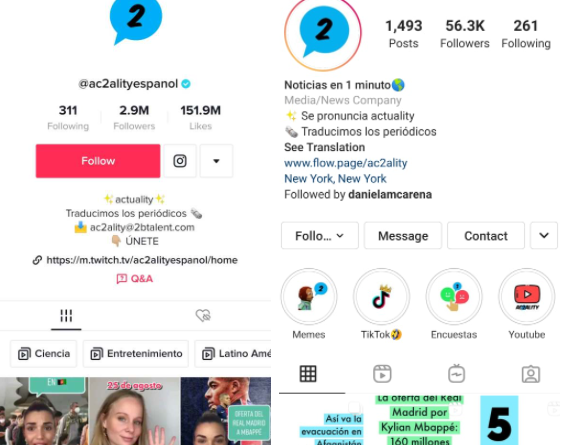Open the Ciencia playlist
The width and height of the screenshot is (584, 445).
pyautogui.click(x=44, y=353)
